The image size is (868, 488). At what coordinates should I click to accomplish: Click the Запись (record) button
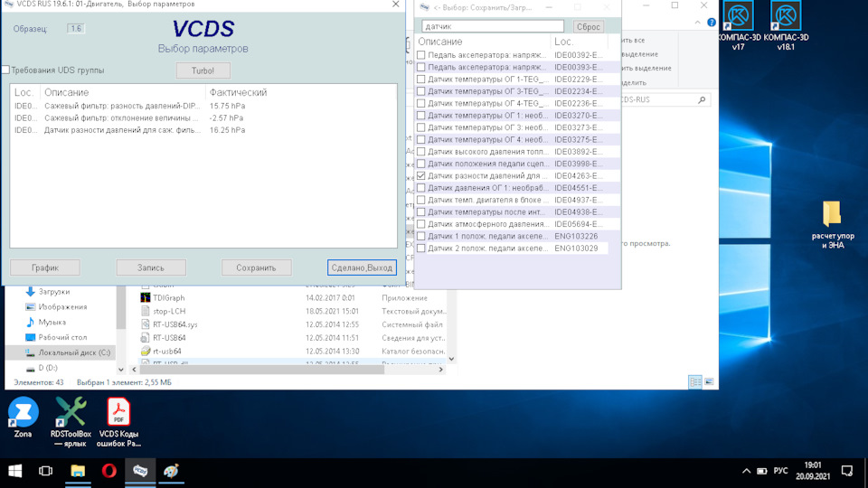151,267
